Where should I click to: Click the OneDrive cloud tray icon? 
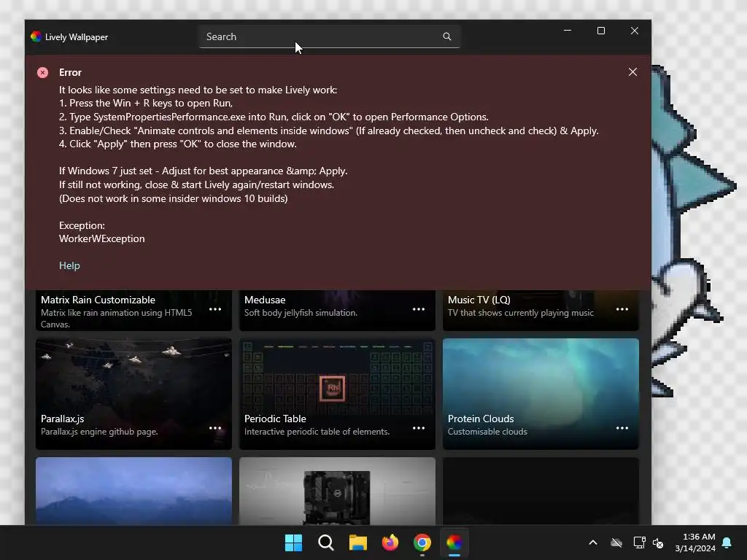616,542
